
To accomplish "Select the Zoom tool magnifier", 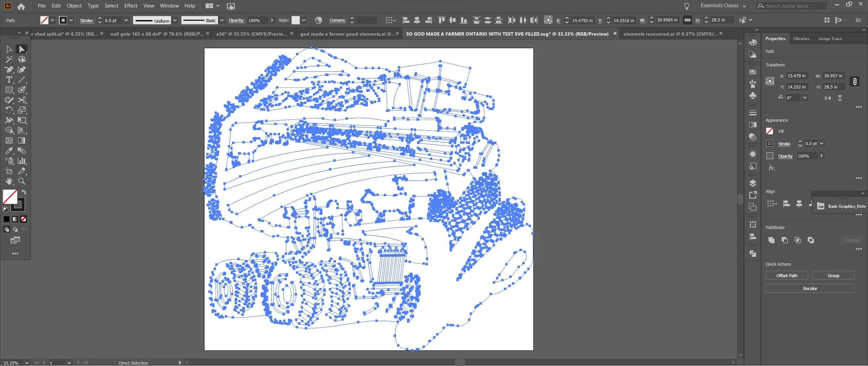I will 22,181.
